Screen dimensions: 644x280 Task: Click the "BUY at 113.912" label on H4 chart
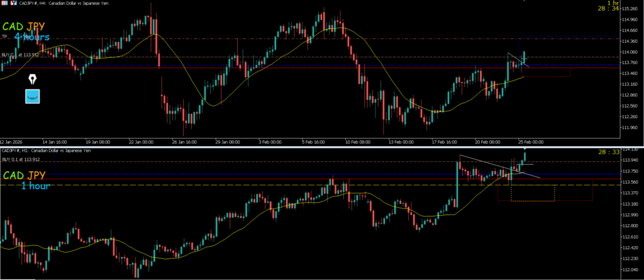(x=21, y=55)
